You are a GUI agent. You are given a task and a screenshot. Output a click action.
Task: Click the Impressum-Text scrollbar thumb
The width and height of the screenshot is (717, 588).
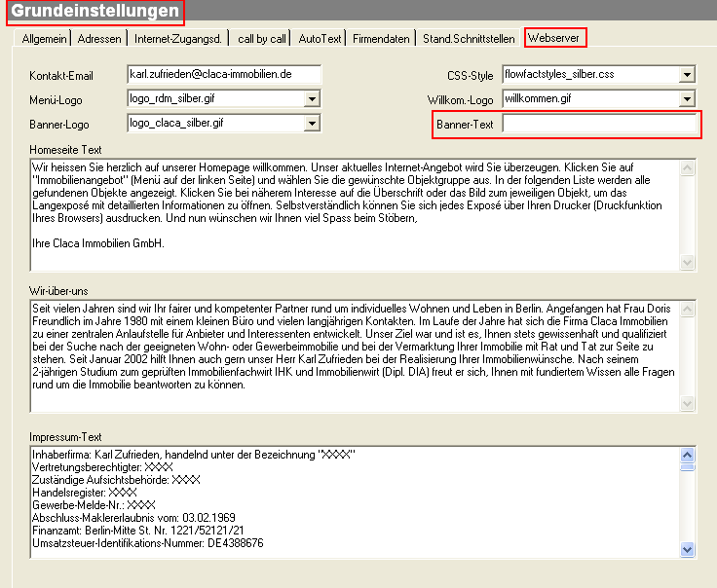[687, 467]
